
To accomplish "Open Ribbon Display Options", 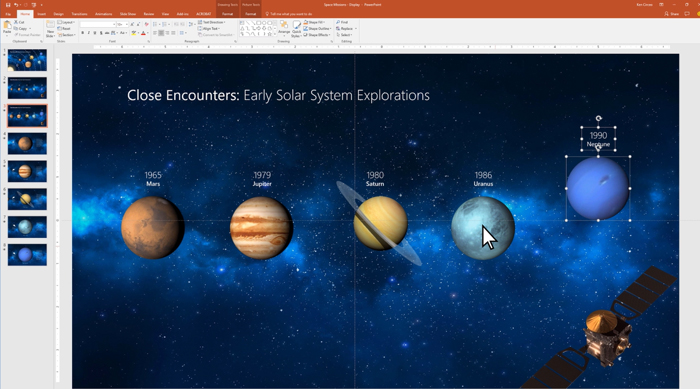I will 662,5.
